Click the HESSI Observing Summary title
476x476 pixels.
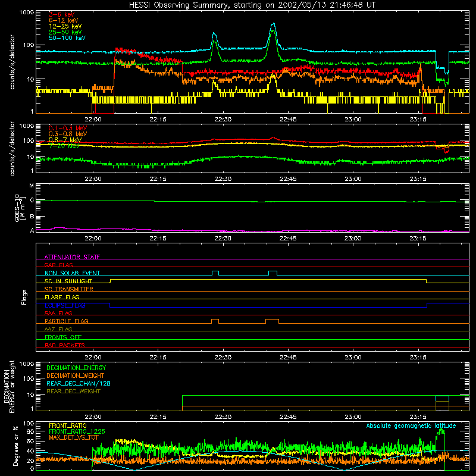pyautogui.click(x=252, y=5)
